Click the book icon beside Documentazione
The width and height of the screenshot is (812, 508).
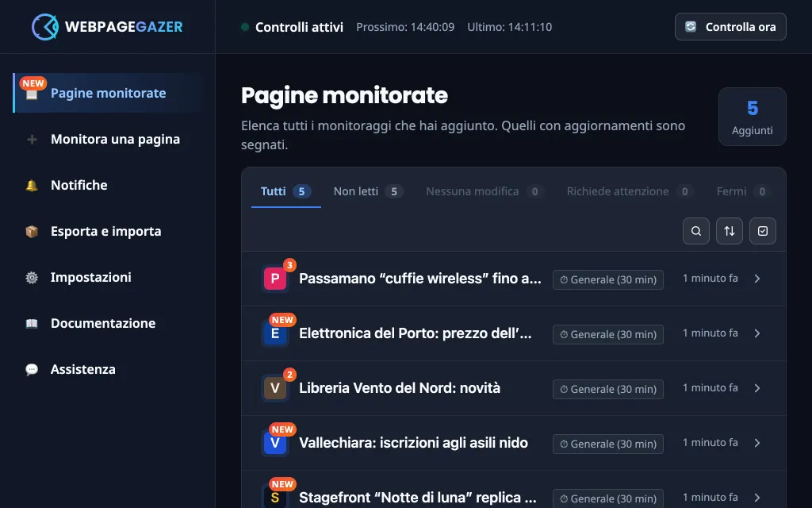point(32,324)
